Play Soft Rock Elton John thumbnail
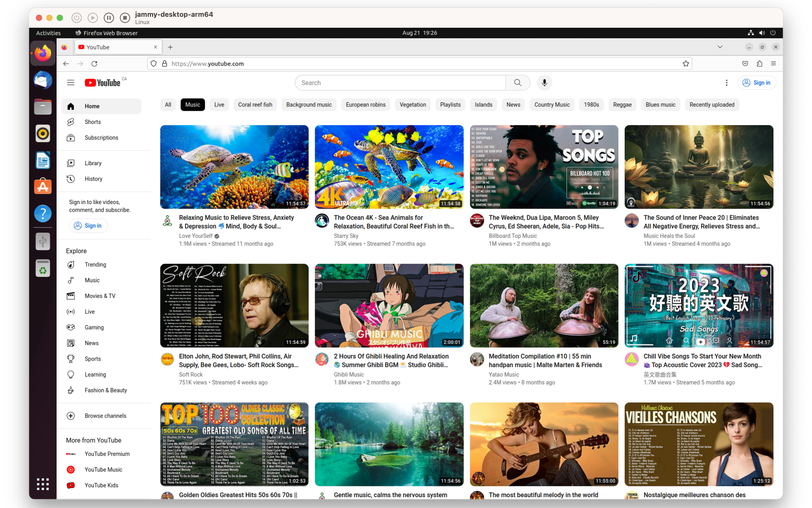Screen dimensions: 812x508 pos(234,305)
